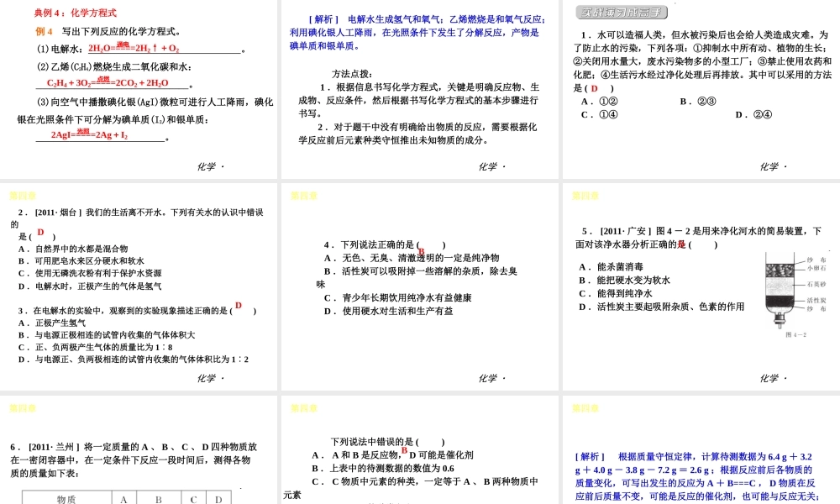Screen dimensions: 840x504
Task: Click the red label 例4
Action: coord(44,31)
